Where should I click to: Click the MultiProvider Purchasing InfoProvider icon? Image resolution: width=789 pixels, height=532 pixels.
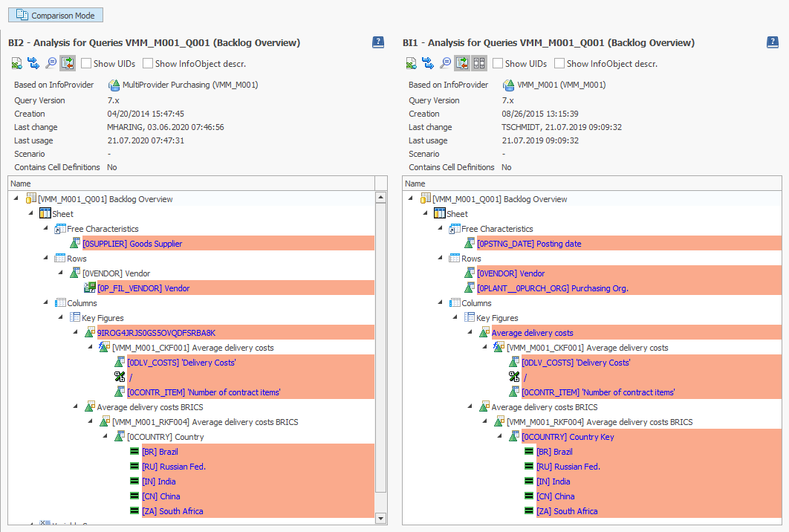(x=116, y=85)
